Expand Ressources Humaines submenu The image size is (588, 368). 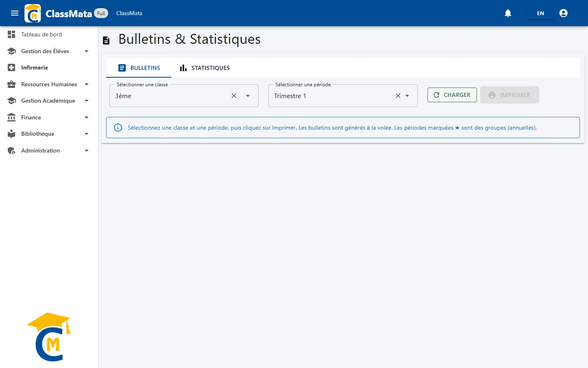[x=49, y=84]
